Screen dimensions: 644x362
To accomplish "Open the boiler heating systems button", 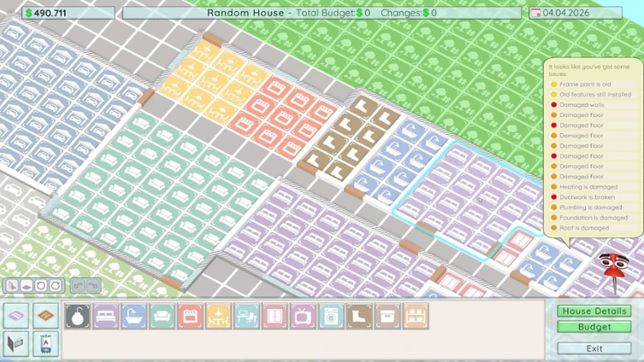I will point(46,343).
